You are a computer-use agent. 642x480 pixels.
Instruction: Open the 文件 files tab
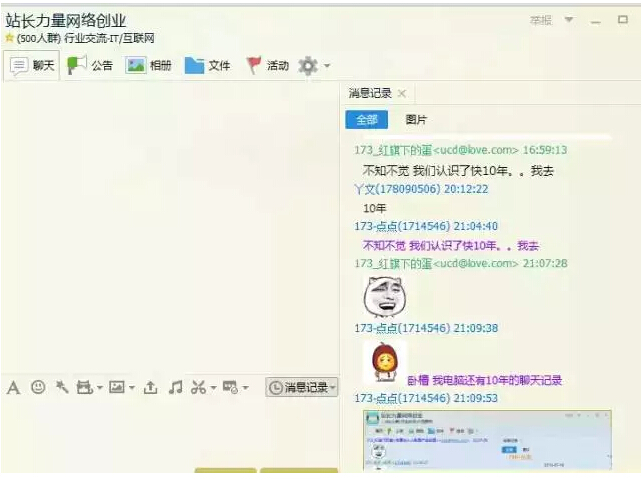208,66
